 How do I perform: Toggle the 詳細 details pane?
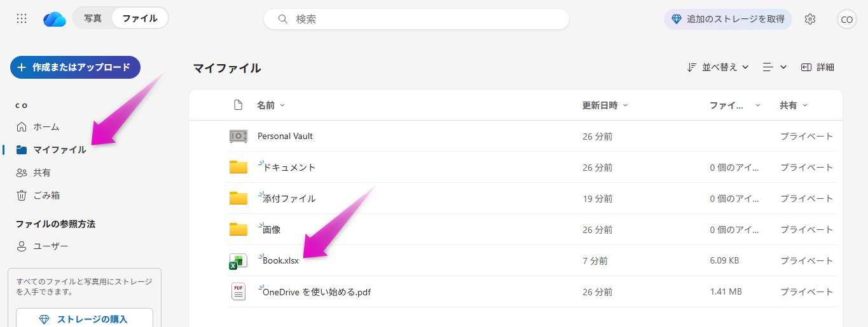click(x=818, y=67)
